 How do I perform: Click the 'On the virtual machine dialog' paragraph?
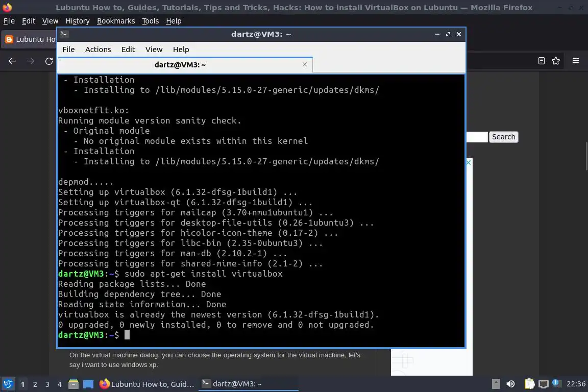point(215,360)
